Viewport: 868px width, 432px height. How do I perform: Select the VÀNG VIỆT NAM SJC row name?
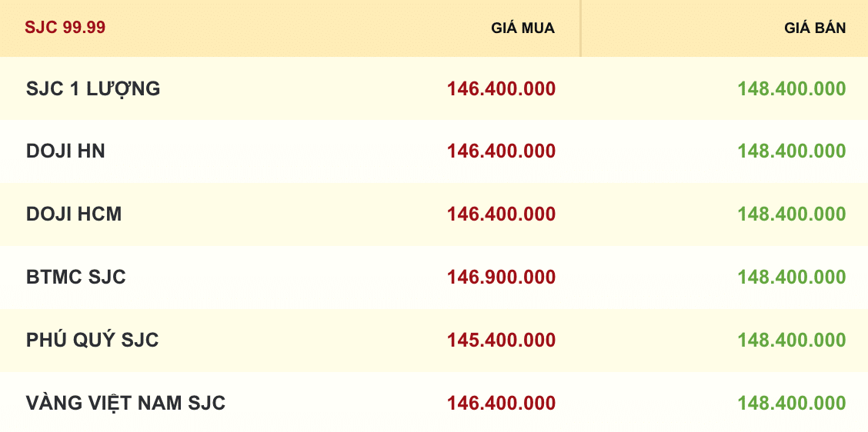click(125, 403)
